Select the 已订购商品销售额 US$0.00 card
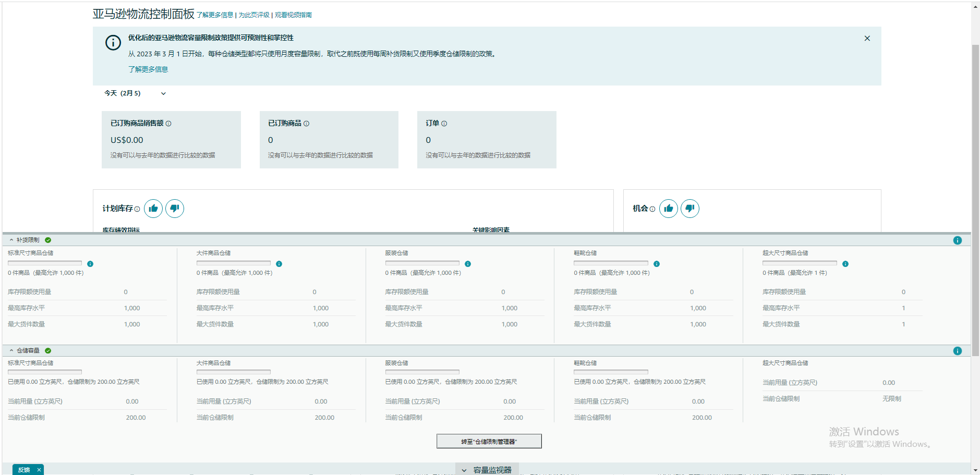Viewport: 980px width, 475px height. [x=171, y=140]
